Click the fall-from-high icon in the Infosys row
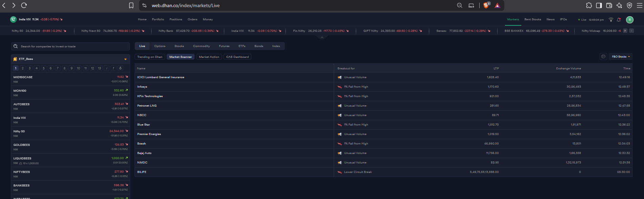Screen dimensions: 644x199 click(x=340, y=87)
